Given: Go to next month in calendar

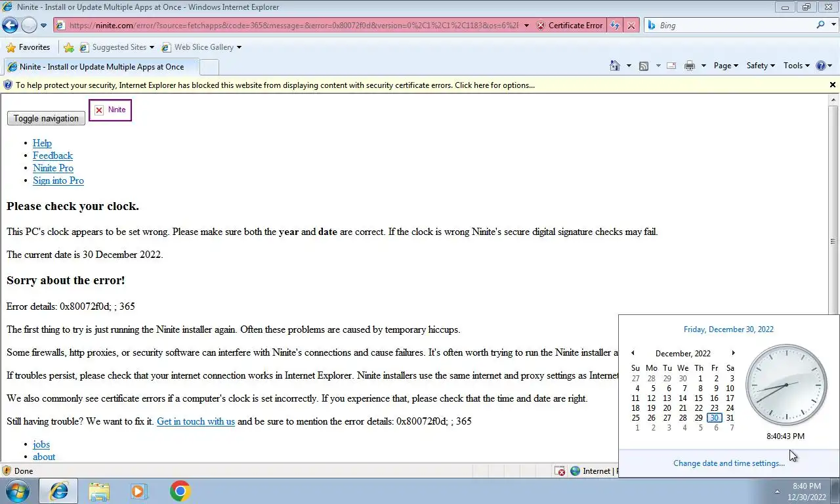Looking at the screenshot, I should point(733,353).
